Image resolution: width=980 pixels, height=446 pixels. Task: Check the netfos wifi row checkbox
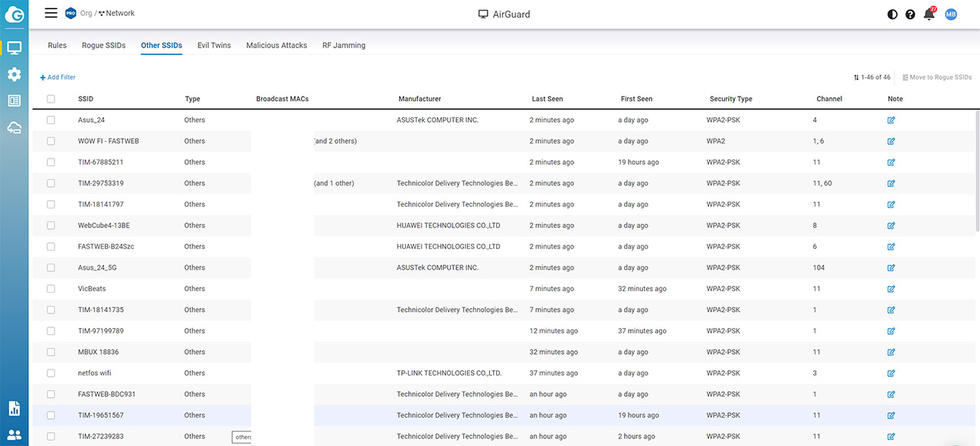click(x=51, y=373)
